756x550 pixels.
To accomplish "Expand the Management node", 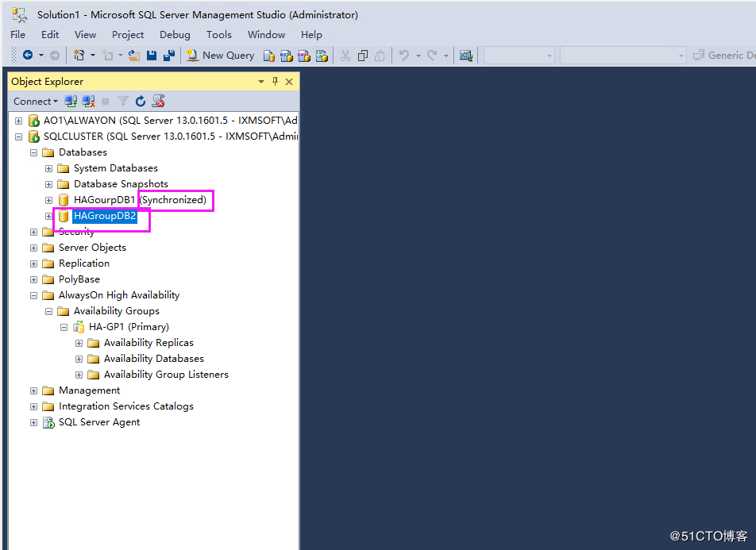I will point(33,390).
